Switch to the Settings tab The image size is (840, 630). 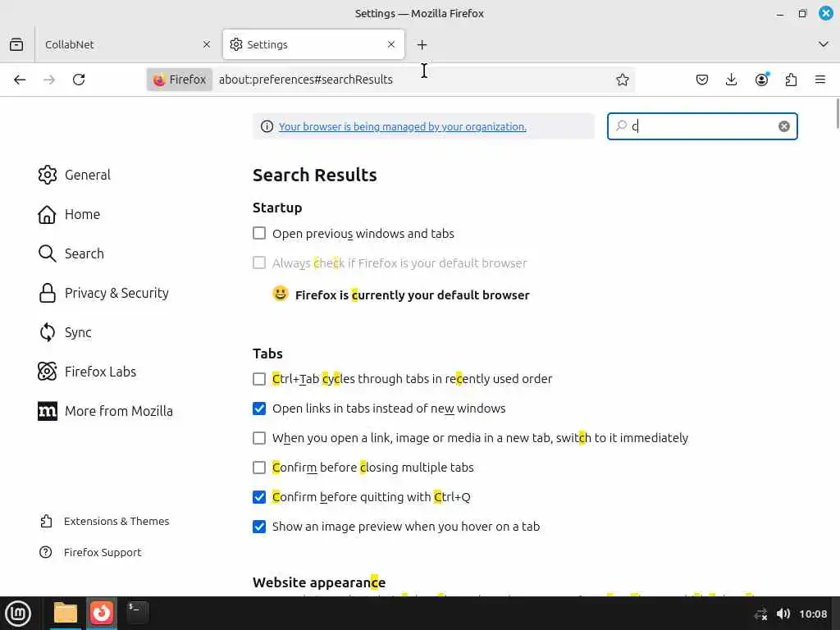313,44
